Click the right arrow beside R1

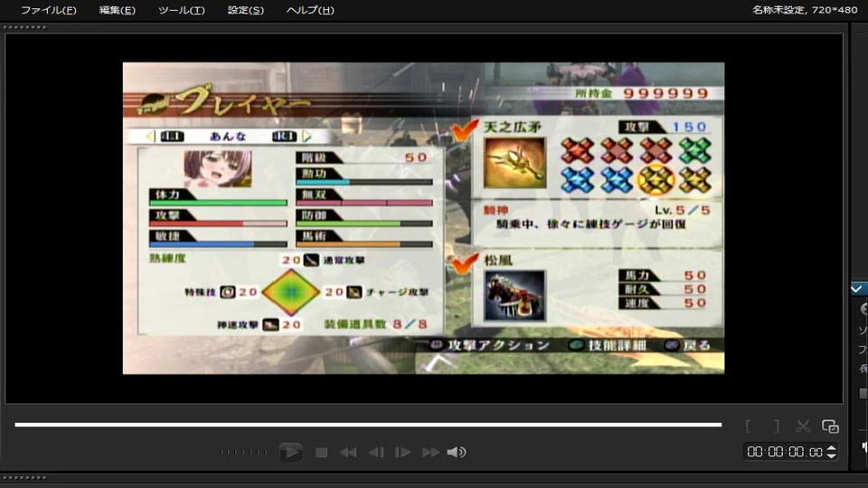307,136
